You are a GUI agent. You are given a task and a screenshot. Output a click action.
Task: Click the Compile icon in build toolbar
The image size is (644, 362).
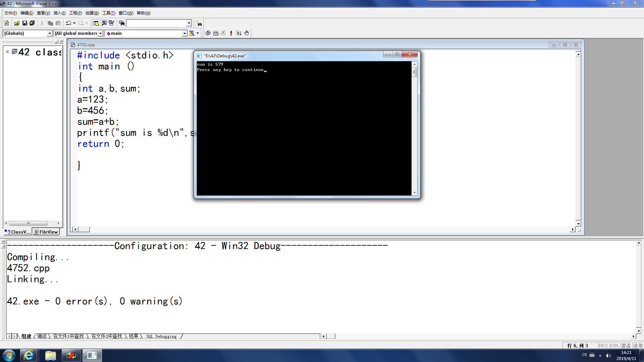point(208,33)
